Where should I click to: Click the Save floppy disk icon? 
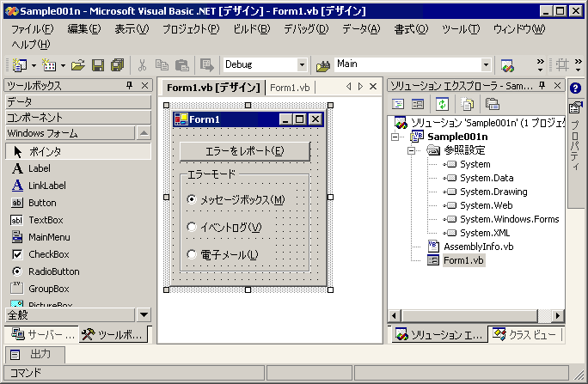pyautogui.click(x=98, y=65)
